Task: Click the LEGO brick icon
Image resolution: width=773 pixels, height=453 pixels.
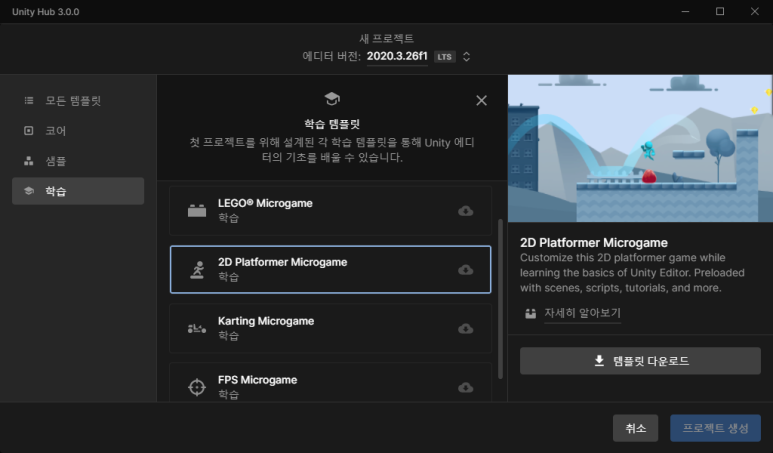Action: click(197, 210)
